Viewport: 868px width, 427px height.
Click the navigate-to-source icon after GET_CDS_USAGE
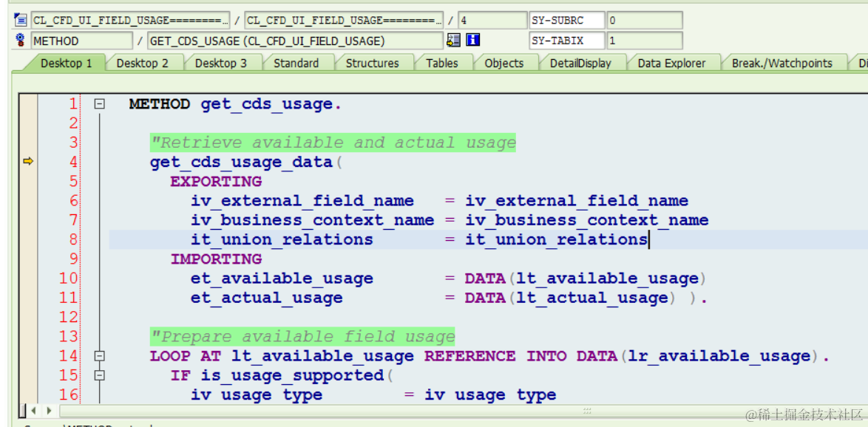(x=453, y=41)
